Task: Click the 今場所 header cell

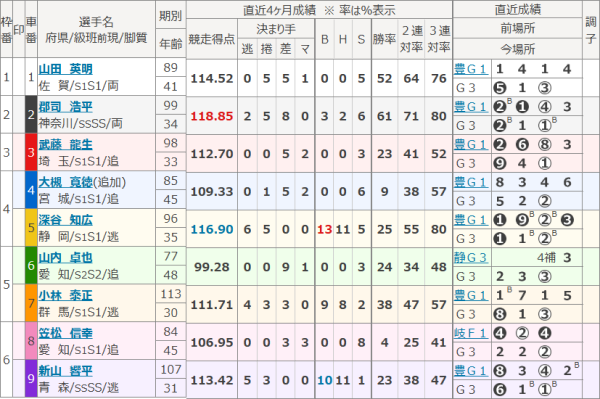Action: (x=517, y=49)
